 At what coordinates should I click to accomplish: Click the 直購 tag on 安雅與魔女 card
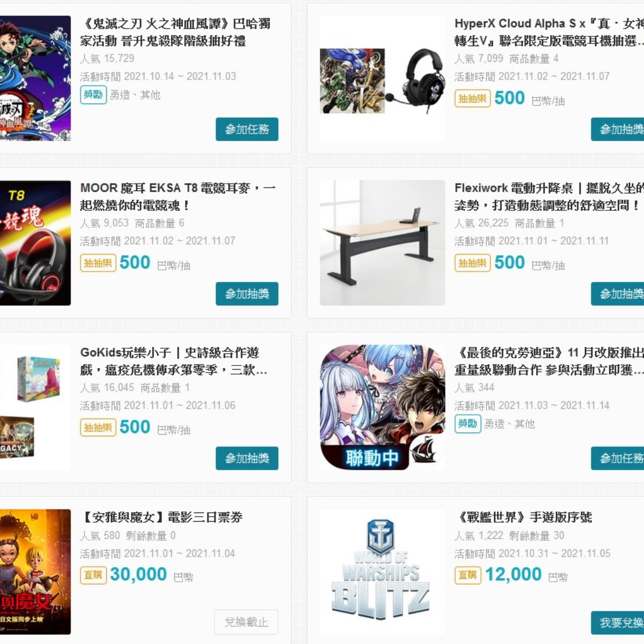[x=93, y=575]
